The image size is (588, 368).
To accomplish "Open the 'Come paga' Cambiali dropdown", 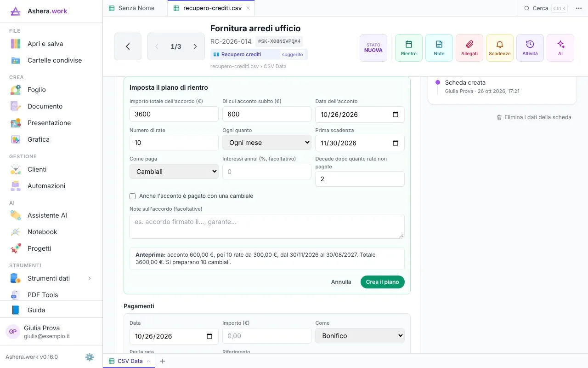I will coord(174,172).
